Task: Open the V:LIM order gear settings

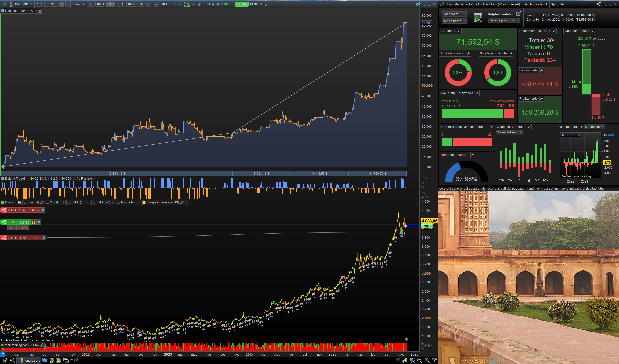Action: pos(4,210)
